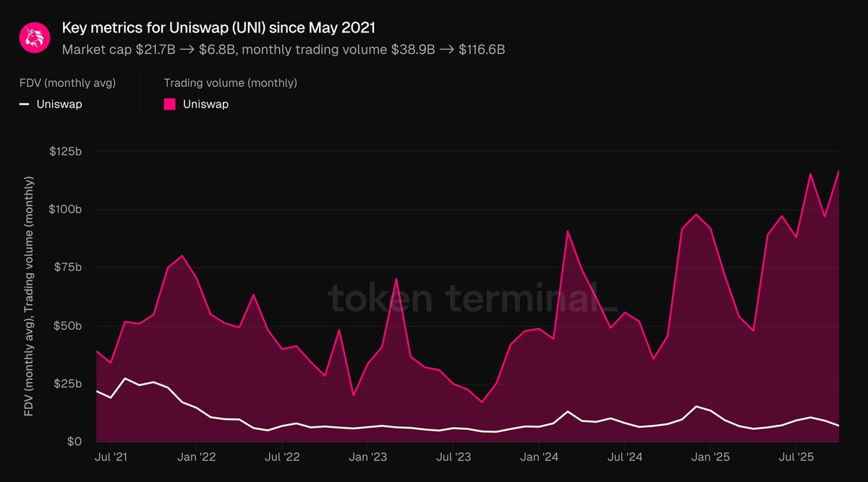Click the Jan '22 x-axis label
This screenshot has height=482, width=868.
(197, 457)
